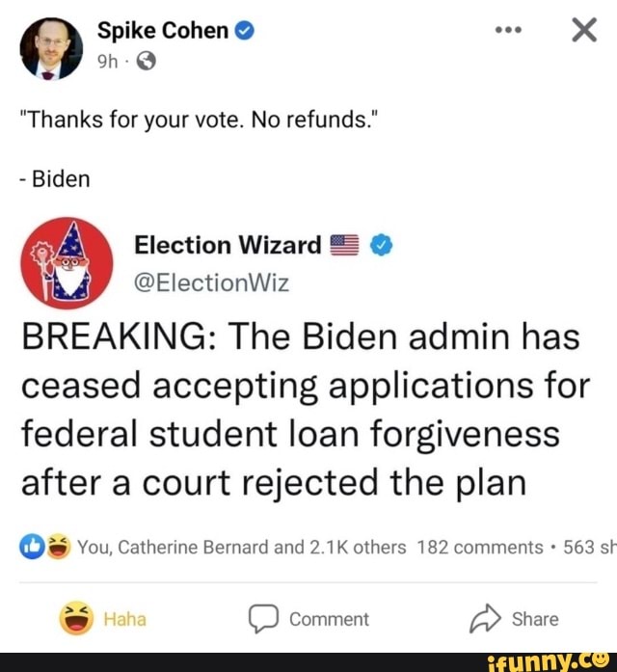Screen dimensions: 617x672
Task: Click the blue verified badge beside Spike Cohen
Action: click(245, 31)
